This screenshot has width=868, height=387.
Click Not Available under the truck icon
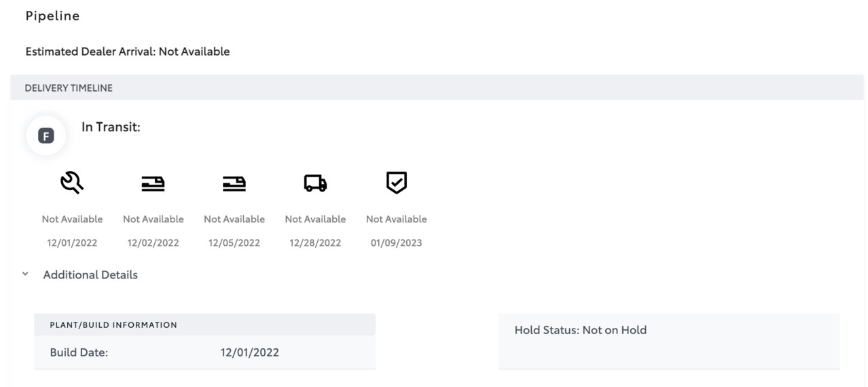click(315, 219)
